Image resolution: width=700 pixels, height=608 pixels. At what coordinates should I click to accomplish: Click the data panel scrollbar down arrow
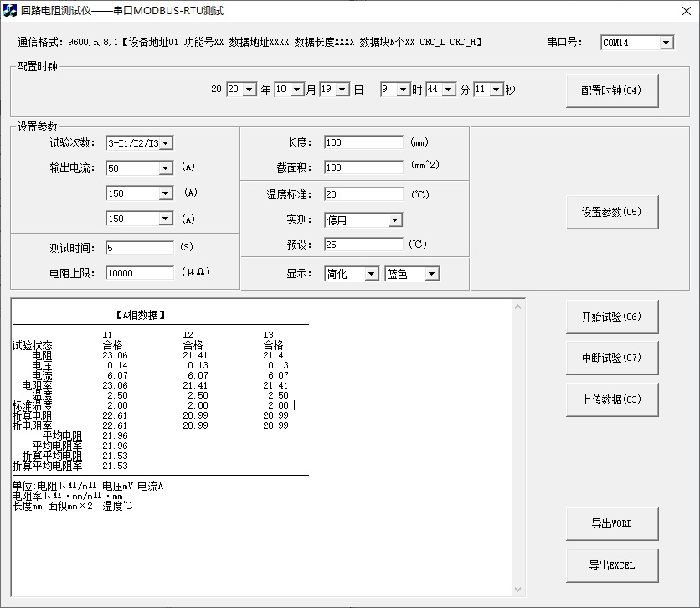click(x=517, y=590)
